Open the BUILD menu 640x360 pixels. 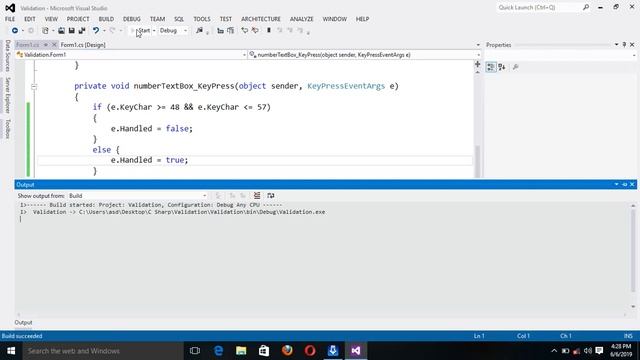tap(106, 19)
